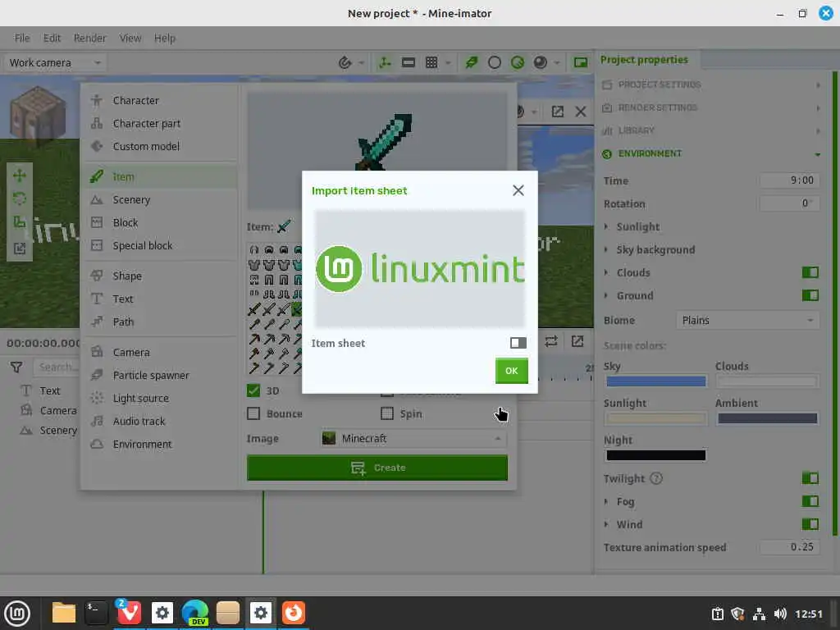The image size is (840, 630).
Task: Toggle the 3D checkbox
Action: (253, 390)
